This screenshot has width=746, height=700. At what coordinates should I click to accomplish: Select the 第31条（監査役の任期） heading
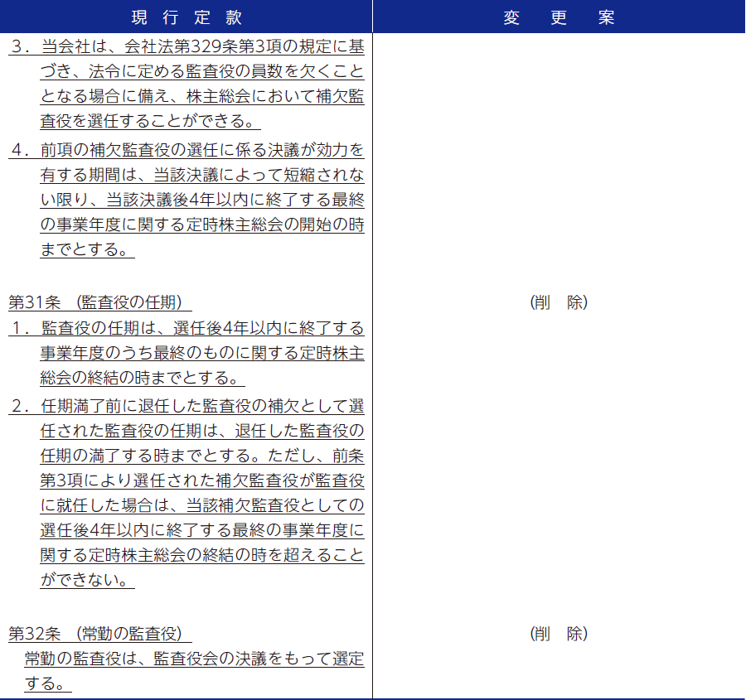[x=99, y=302]
